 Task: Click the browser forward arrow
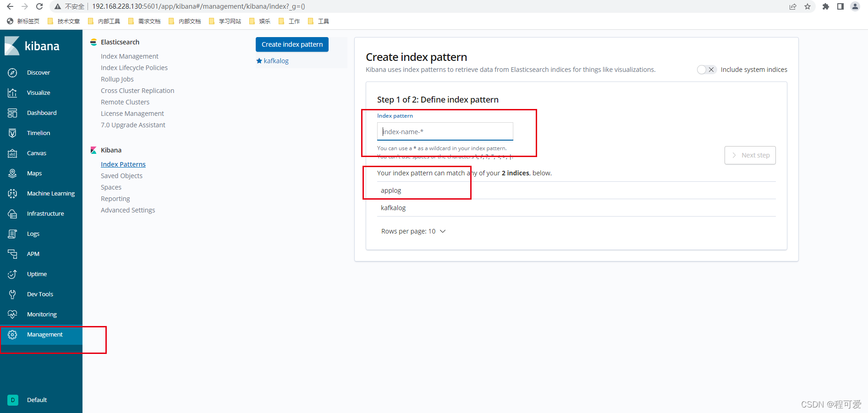click(25, 6)
